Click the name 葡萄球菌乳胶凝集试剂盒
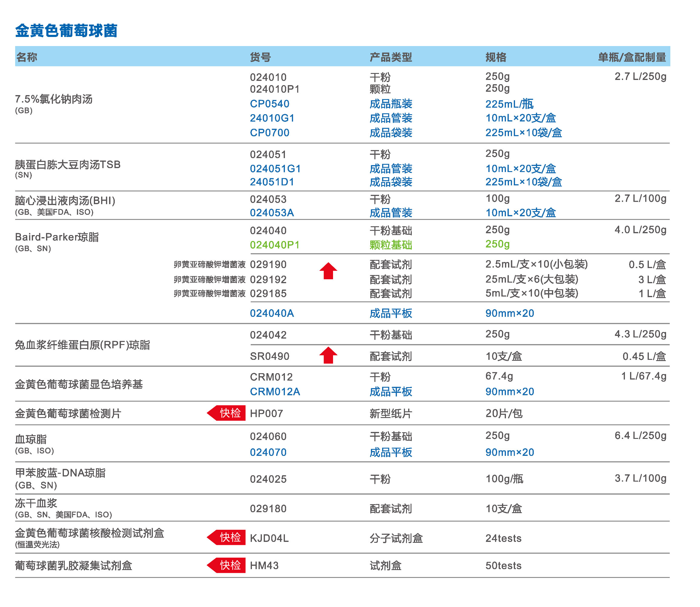Screen dimensions: 700x607 point(74,565)
